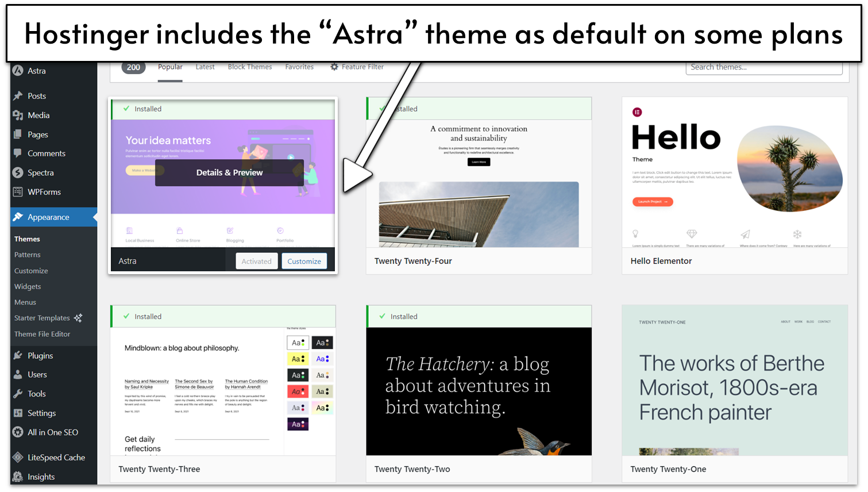Open the Patterns submenu link
The width and height of the screenshot is (868, 492).
[x=28, y=255]
